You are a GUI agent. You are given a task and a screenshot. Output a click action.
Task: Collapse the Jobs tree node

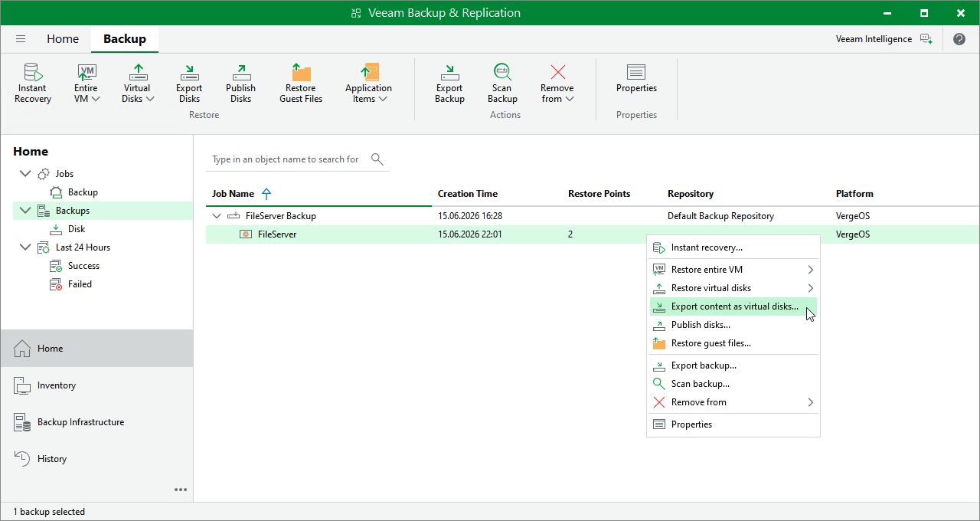24,174
